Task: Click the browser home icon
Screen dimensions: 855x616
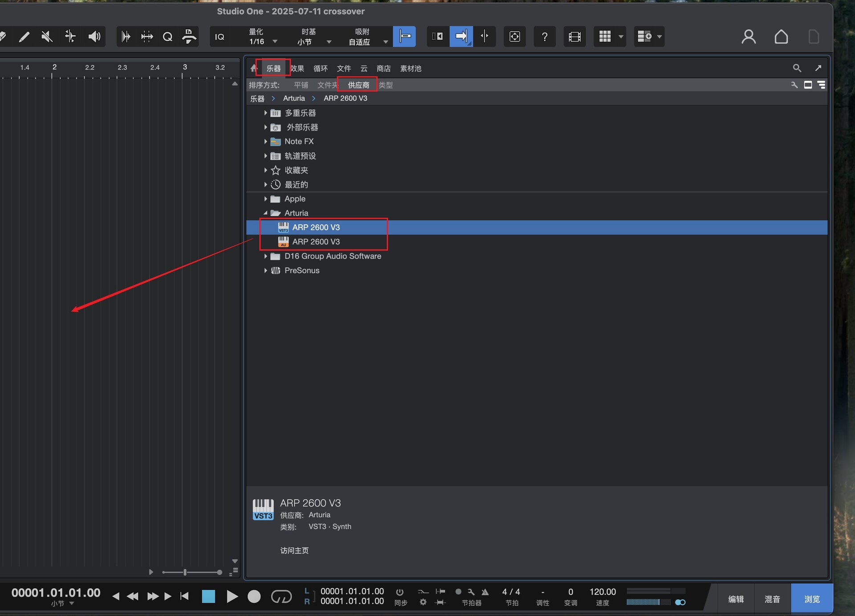Action: pos(254,68)
